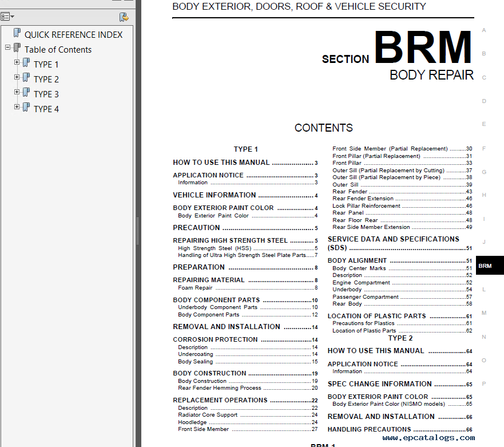The width and height of the screenshot is (504, 447).
Task: Click Outer Sill (Partial Replacement by Piece)
Action: 402,177
